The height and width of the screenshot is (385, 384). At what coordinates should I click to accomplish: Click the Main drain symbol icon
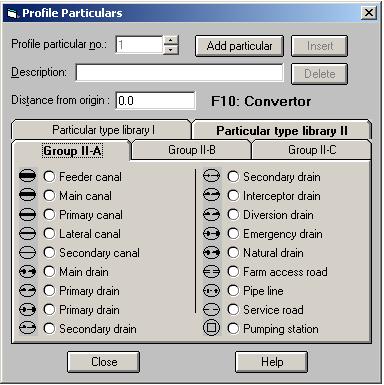27,272
